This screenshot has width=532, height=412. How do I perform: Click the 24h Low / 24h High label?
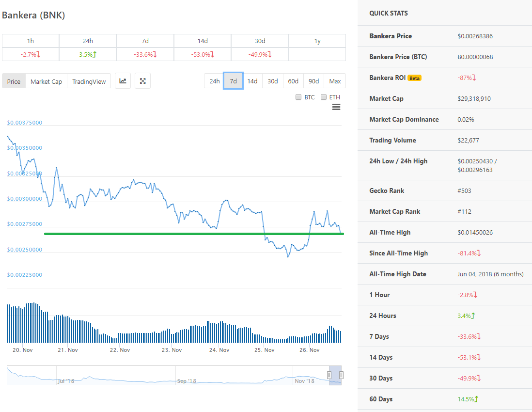tap(398, 161)
